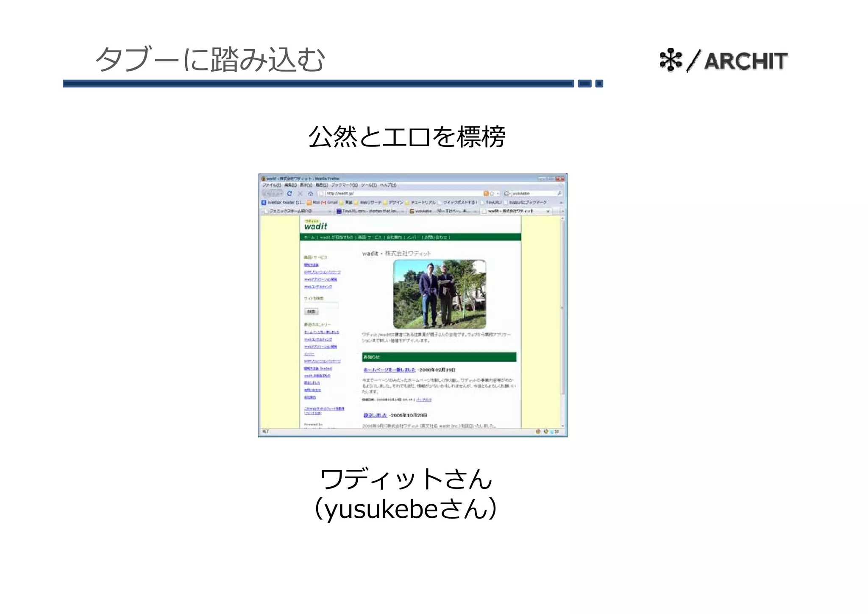The image size is (868, 614).
Task: Click the photo of two men
Action: coord(440,294)
